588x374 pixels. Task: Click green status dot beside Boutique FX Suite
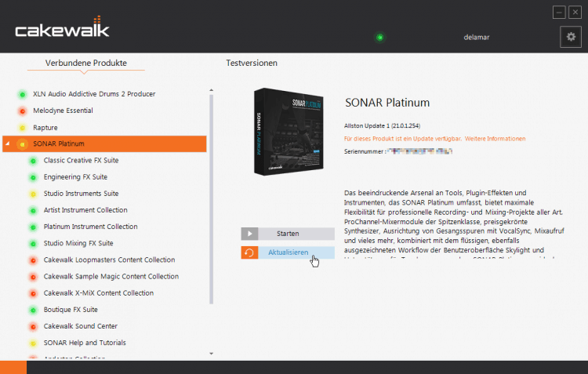pos(33,310)
